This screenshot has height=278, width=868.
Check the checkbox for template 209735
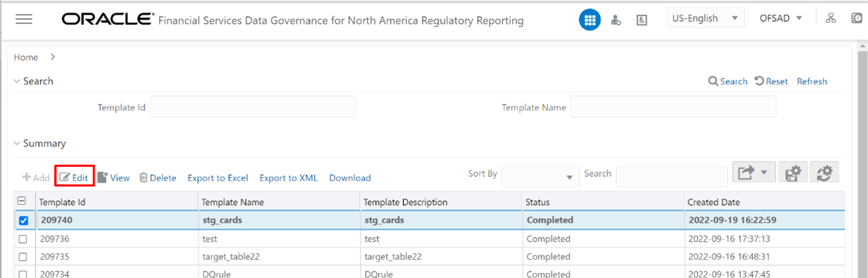(23, 257)
